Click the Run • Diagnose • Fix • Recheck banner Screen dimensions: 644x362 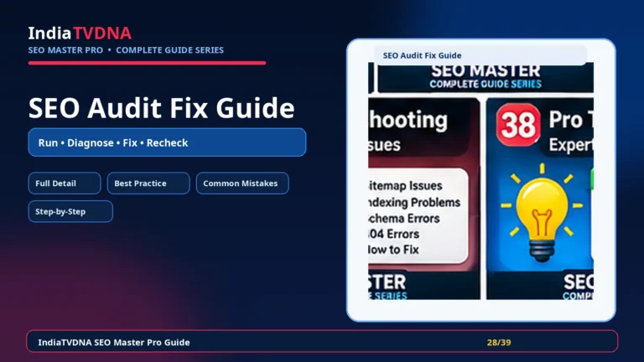(x=167, y=142)
